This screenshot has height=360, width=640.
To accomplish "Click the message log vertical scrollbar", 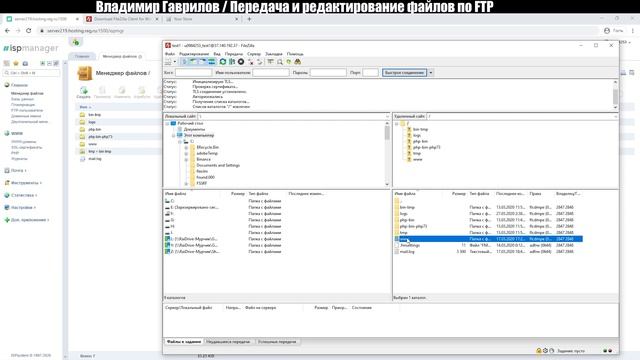I will click(x=615, y=95).
